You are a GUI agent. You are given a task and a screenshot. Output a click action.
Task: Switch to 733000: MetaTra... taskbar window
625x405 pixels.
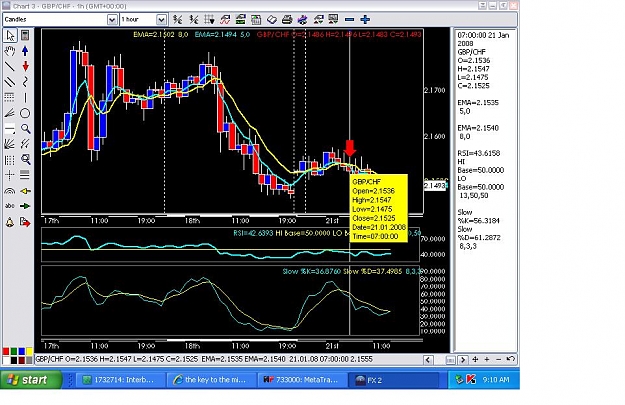coord(303,380)
